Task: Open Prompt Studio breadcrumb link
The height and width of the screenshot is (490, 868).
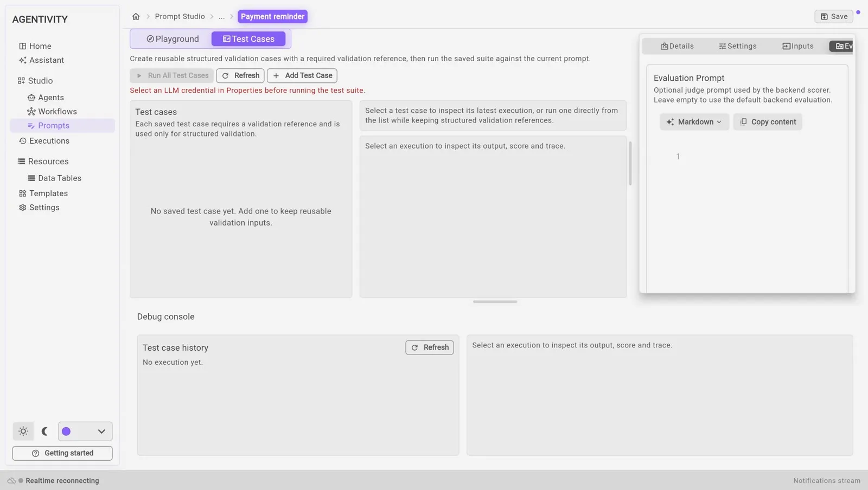Action: pyautogui.click(x=180, y=16)
